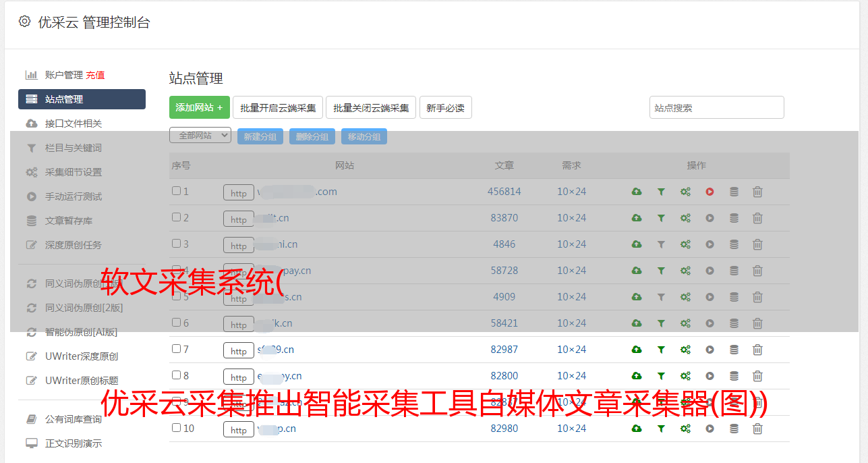868x463 pixels.
Task: Click the gray filter icon in the 4909 row
Action: pos(661,297)
